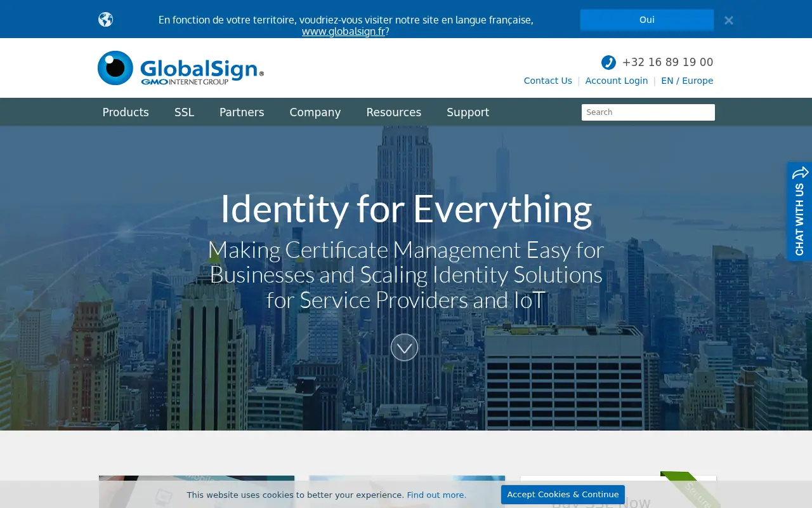Image resolution: width=812 pixels, height=508 pixels.
Task: Close the French language suggestion banner
Action: point(728,20)
